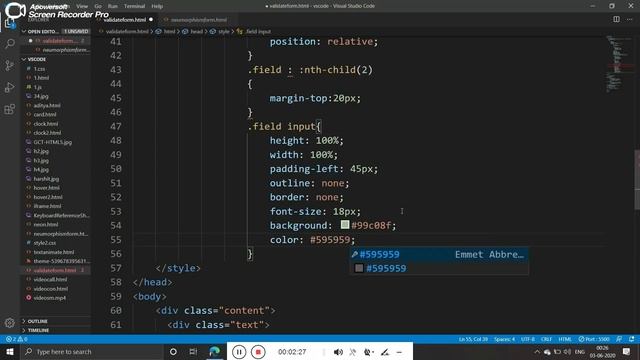Image resolution: width=640 pixels, height=360 pixels.
Task: Open harshit.jpg in the explorer
Action: [x=46, y=179]
